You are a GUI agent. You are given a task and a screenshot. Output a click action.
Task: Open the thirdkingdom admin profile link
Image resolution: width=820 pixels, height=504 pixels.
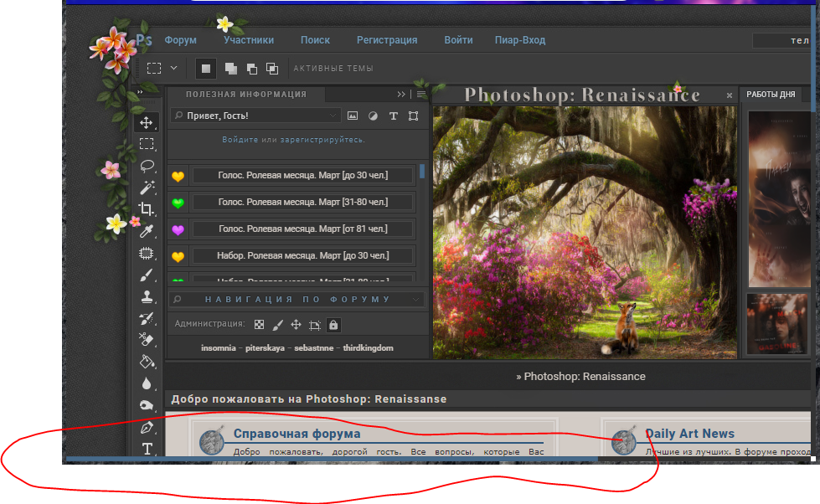point(369,348)
